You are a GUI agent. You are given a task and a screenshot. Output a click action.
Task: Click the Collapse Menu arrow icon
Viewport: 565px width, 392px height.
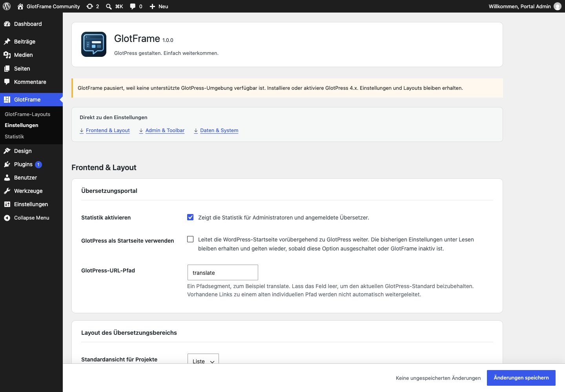click(x=7, y=218)
